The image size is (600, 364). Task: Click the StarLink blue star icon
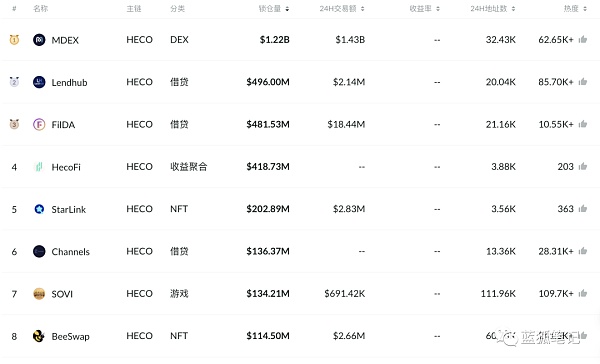39,209
